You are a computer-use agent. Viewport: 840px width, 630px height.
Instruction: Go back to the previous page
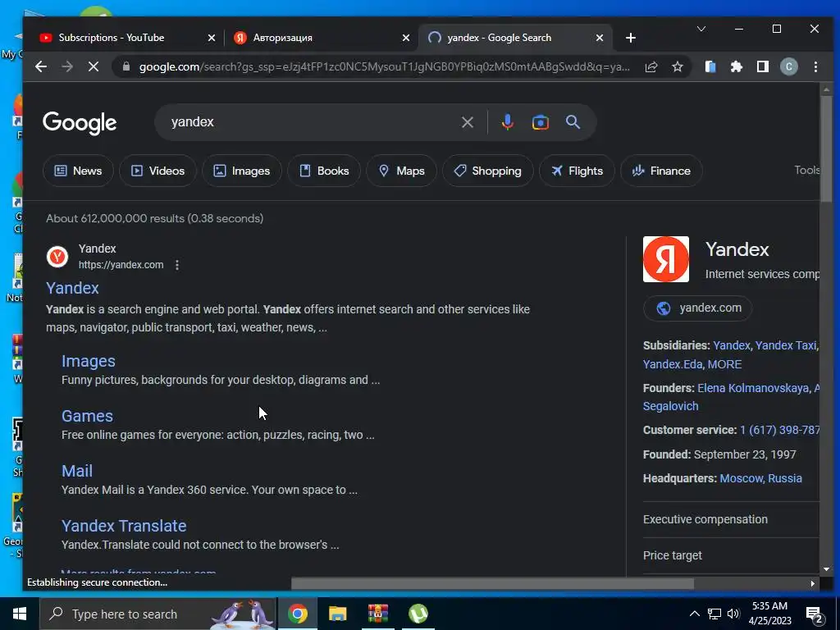[41, 66]
